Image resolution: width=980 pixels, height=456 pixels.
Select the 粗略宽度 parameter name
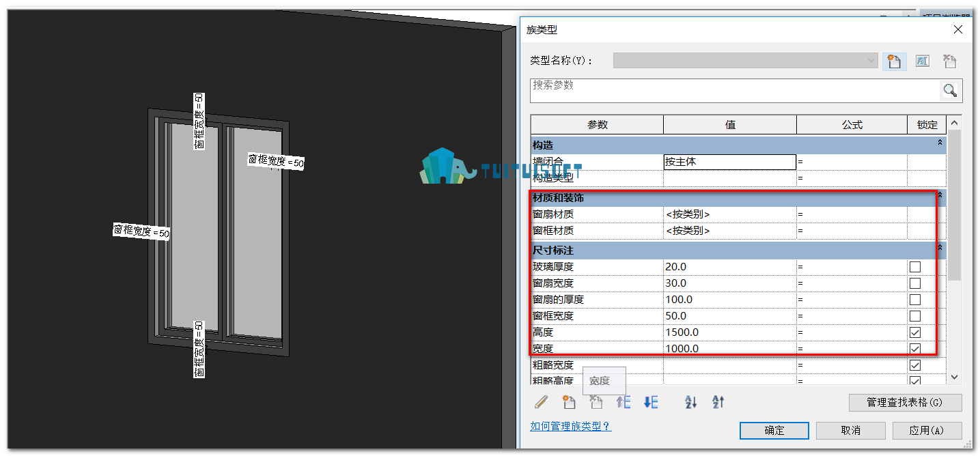pyautogui.click(x=553, y=365)
